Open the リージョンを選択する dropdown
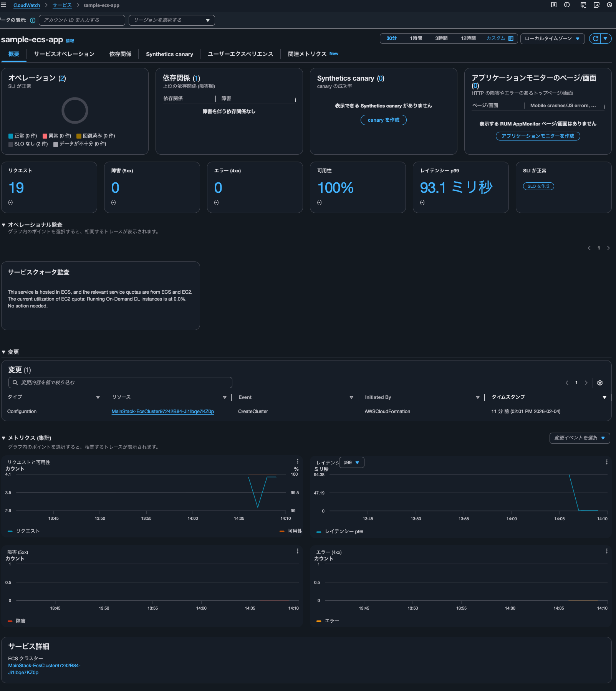 pos(172,20)
